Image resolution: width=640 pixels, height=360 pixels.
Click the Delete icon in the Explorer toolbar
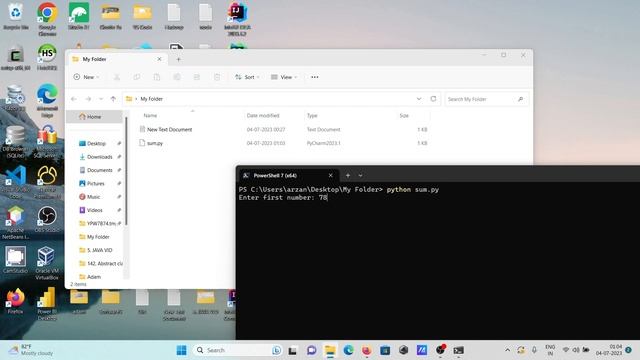(x=217, y=77)
